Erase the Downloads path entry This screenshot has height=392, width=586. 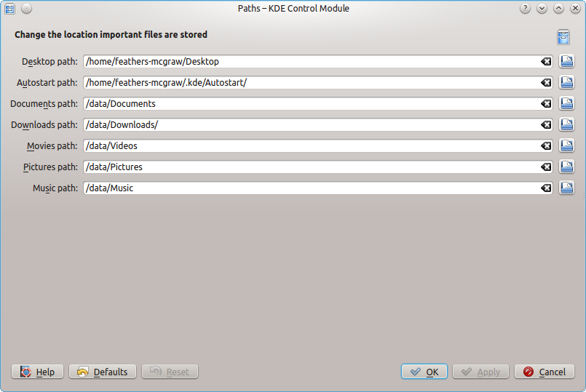[x=546, y=125]
